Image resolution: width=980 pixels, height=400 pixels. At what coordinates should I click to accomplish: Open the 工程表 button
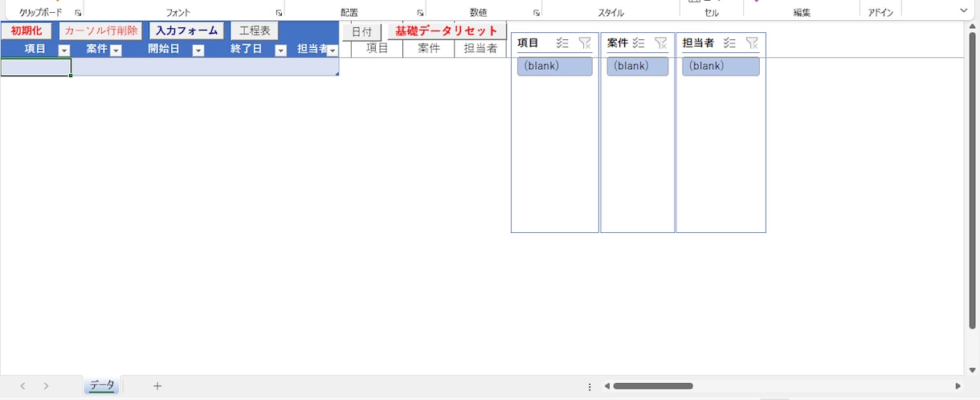click(255, 31)
